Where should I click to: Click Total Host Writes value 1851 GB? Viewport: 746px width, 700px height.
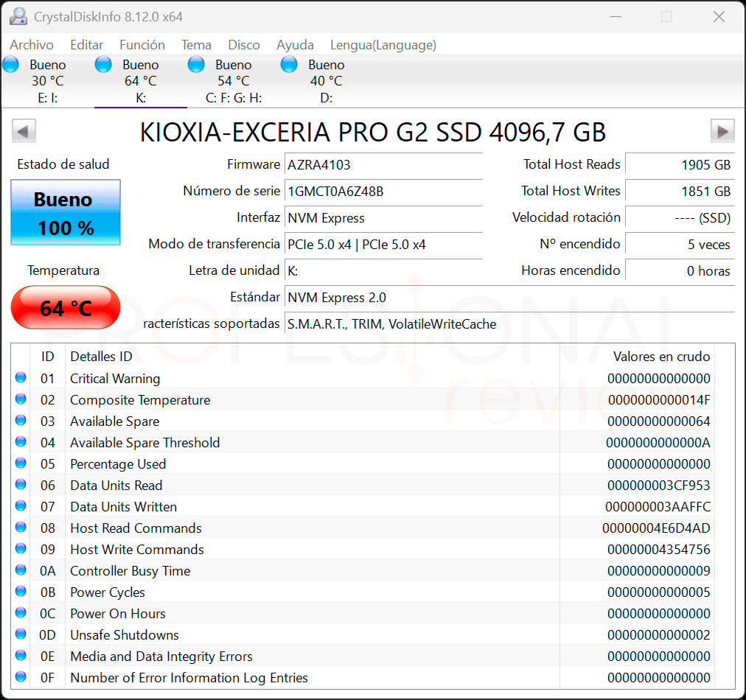[x=680, y=192]
